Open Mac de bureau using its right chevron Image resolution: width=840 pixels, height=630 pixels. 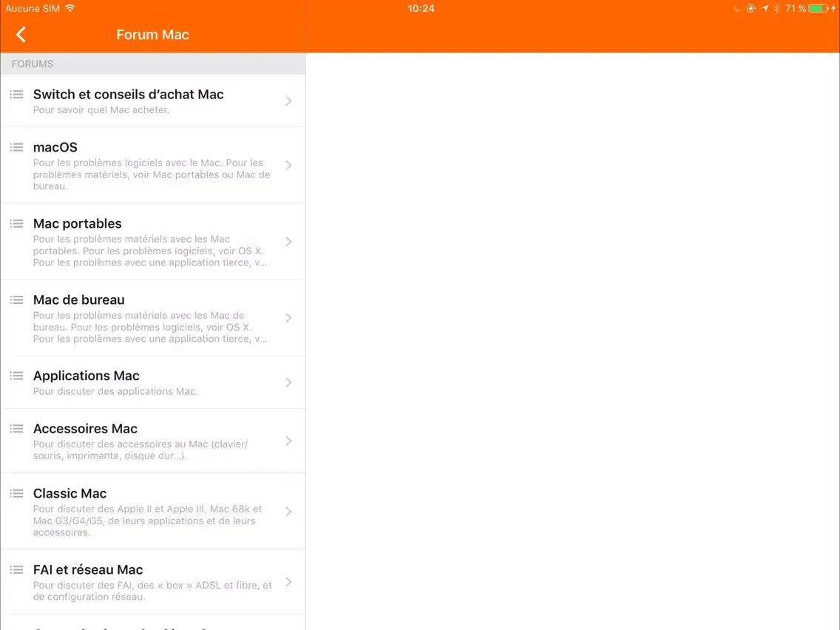[x=288, y=318]
